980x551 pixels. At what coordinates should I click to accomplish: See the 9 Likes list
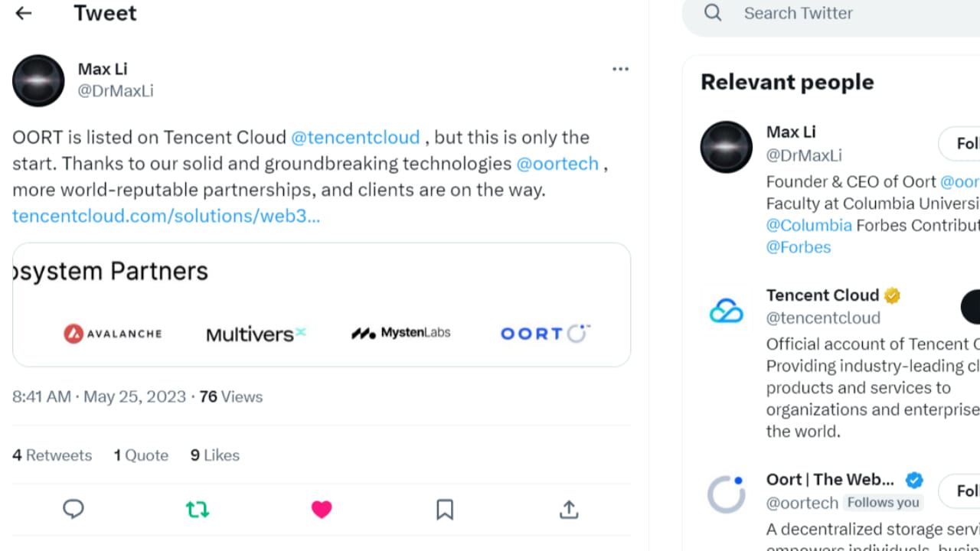click(214, 455)
